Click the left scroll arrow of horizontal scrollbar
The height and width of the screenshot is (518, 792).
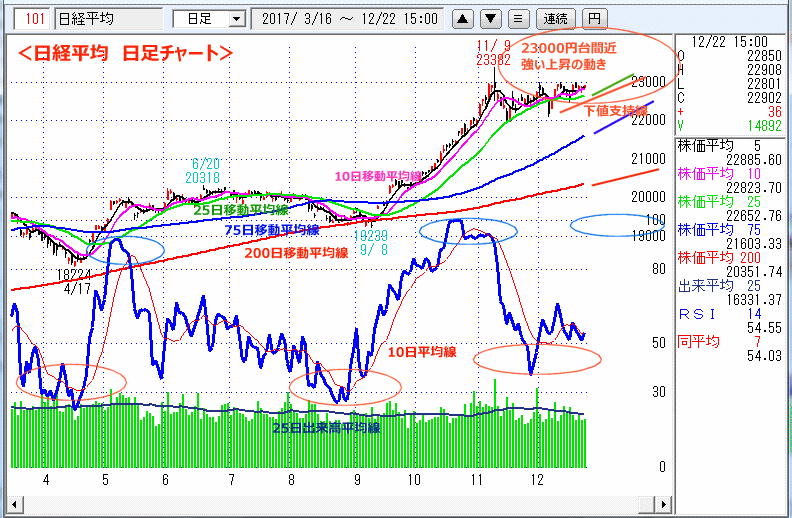point(14,504)
